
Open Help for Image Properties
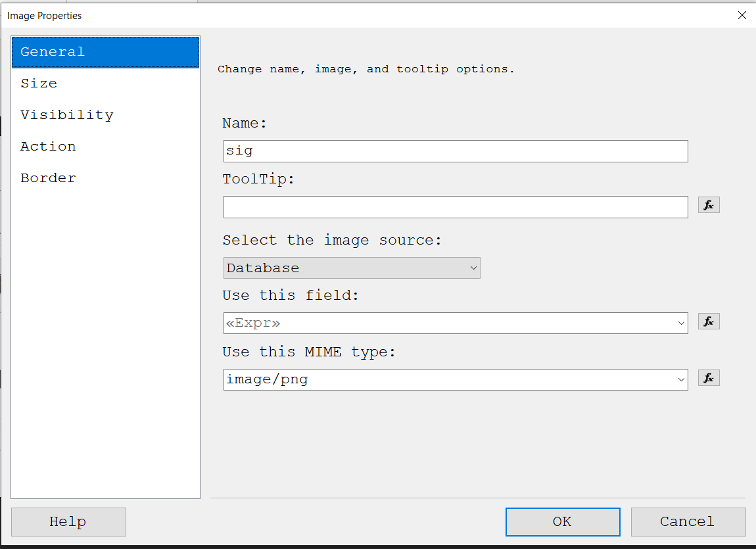coord(68,521)
